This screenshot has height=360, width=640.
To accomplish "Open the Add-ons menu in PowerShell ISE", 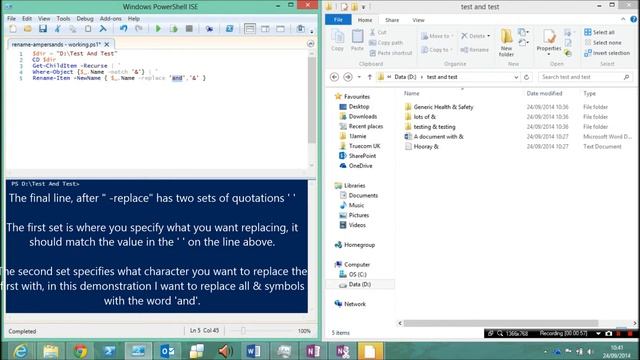I will coord(111,19).
